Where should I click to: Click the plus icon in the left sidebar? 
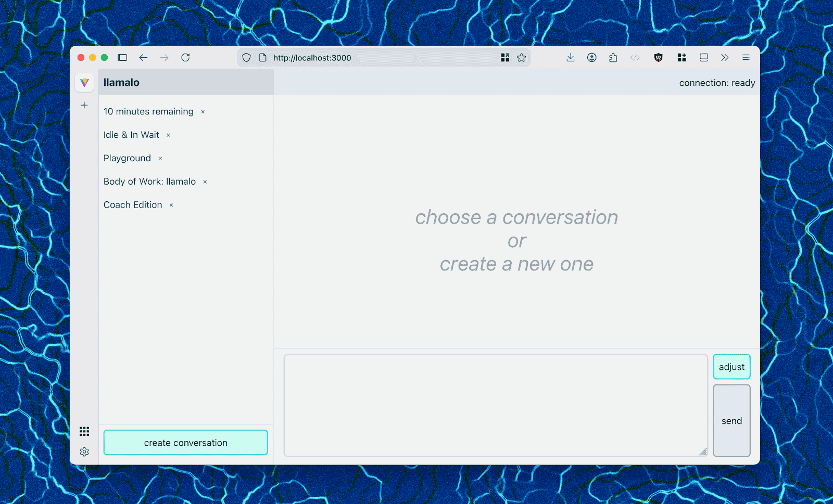(84, 105)
